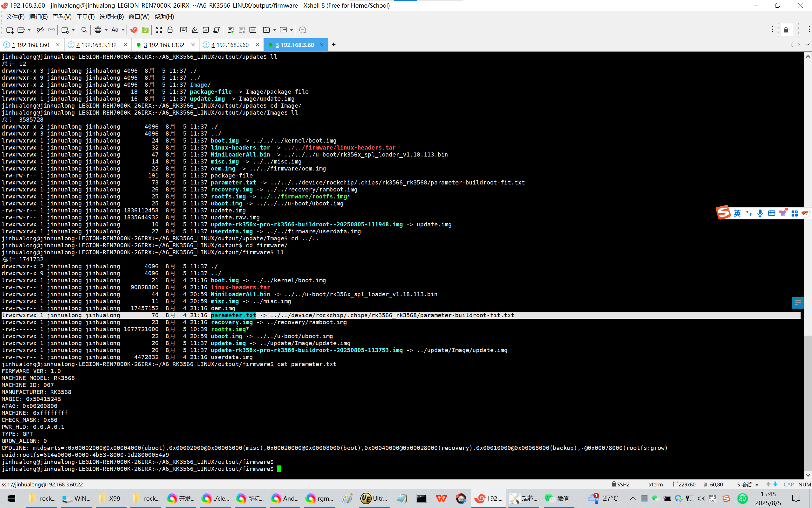Toggle Sogou IME 英 language mode
The width and height of the screenshot is (812, 508).
point(737,213)
